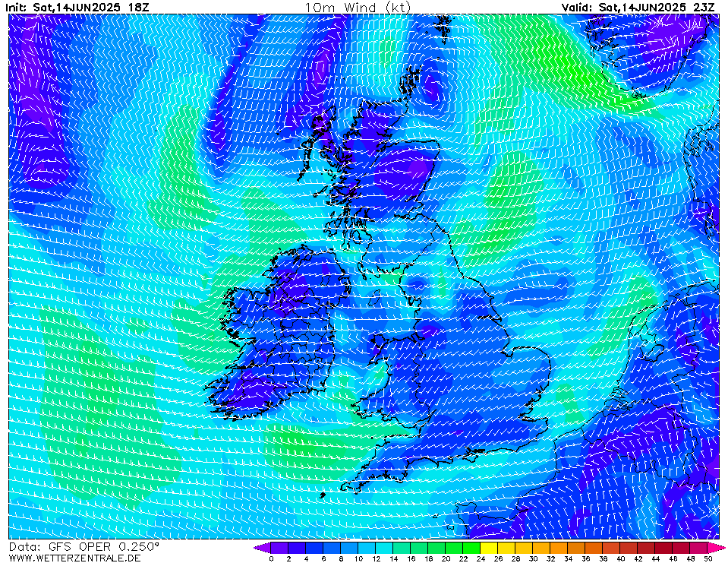Click the orange 32–34 kt legend swatch

pos(559,547)
